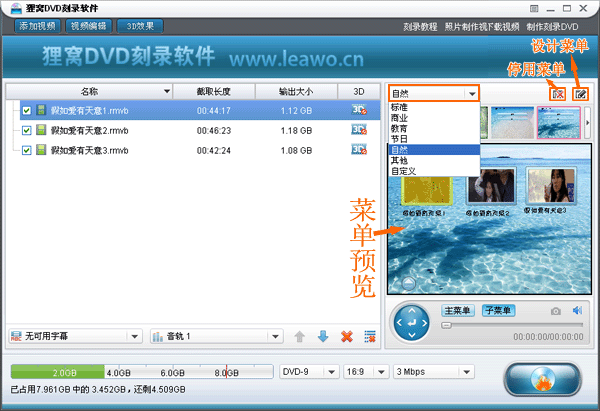
Task: Select 节日 in template category list
Action: tap(434, 139)
